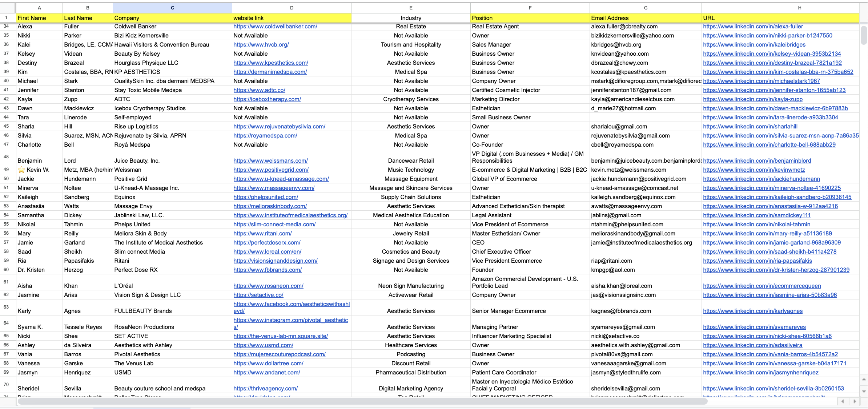Open the benjaminblord LinkedIn URL

tap(757, 160)
